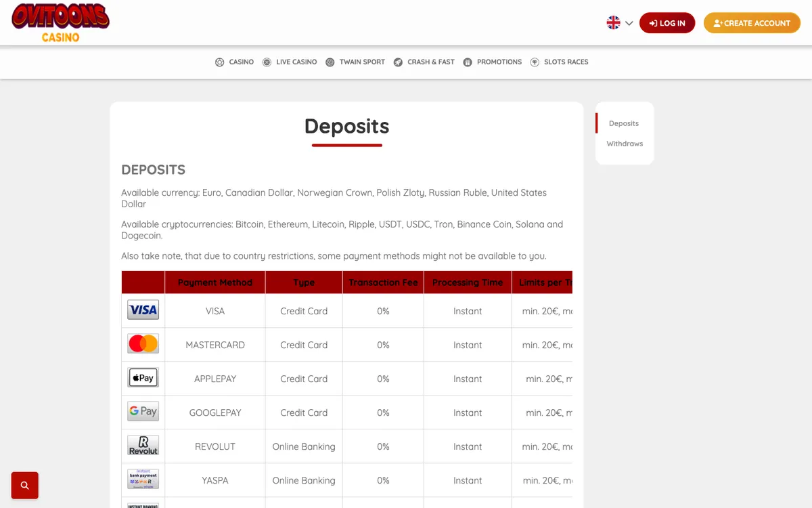Viewport: 812px width, 508px height.
Task: Open the SLOTS RACES menu item
Action: [560, 62]
